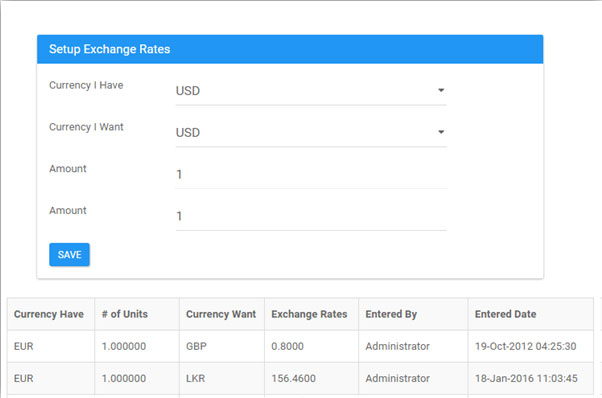This screenshot has height=398, width=602.
Task: Open the Currency I Have dropdown
Action: click(x=311, y=91)
